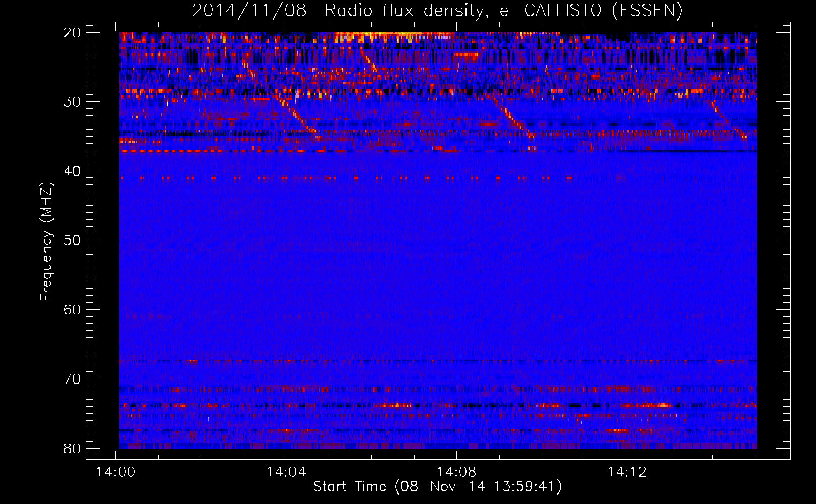Click the 'Start Time (08-Nov-14 13:59:41)' label
Image resolution: width=816 pixels, height=504 pixels.
point(437,487)
